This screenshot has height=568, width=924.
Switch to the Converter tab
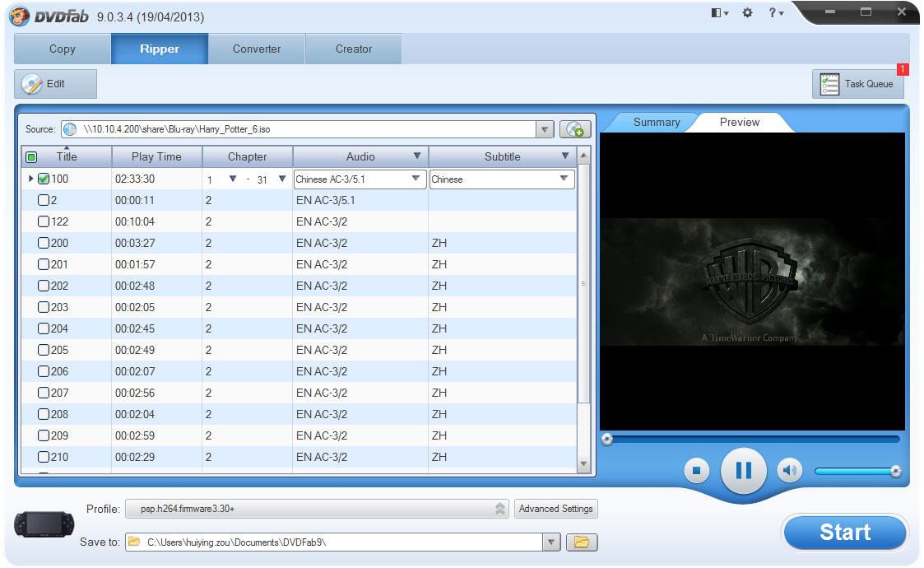[x=257, y=49]
